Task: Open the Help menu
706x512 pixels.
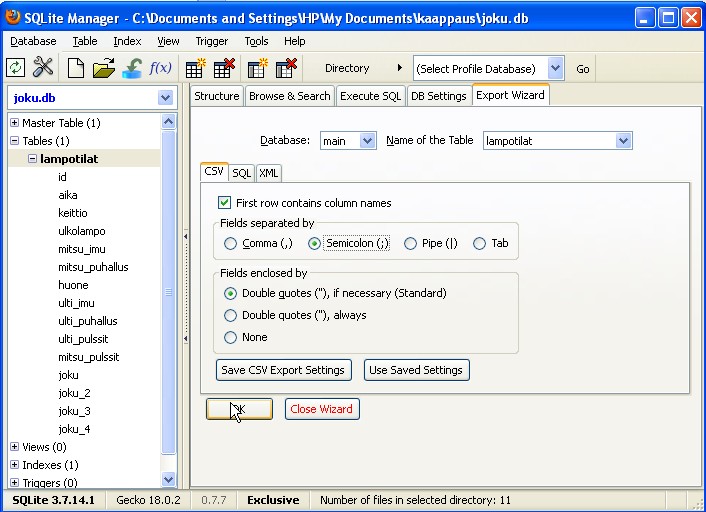Action: pyautogui.click(x=294, y=41)
